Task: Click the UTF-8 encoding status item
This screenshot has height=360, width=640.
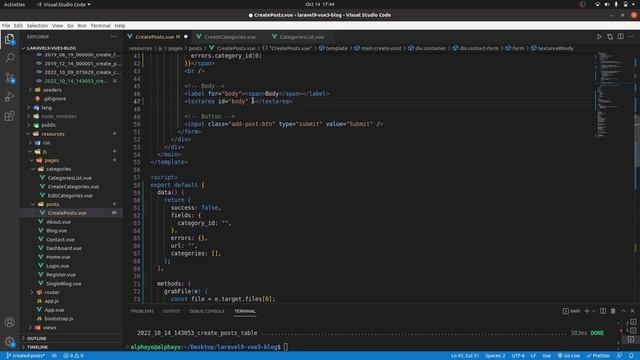Action: (x=518, y=356)
